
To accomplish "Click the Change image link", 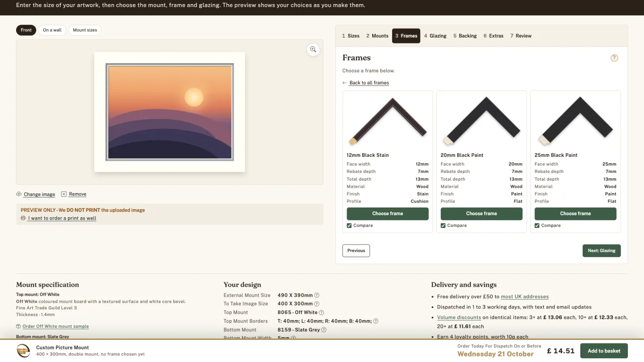I will [x=39, y=194].
